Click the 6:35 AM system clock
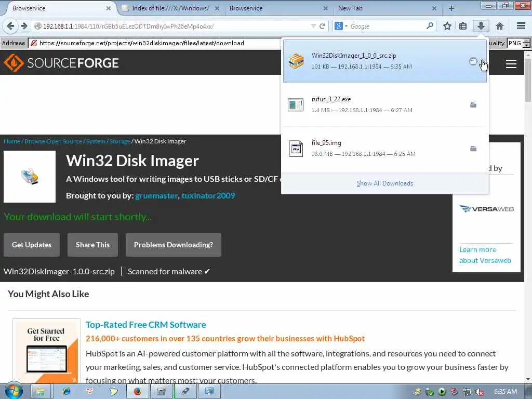The width and height of the screenshot is (532, 399). coord(505,392)
